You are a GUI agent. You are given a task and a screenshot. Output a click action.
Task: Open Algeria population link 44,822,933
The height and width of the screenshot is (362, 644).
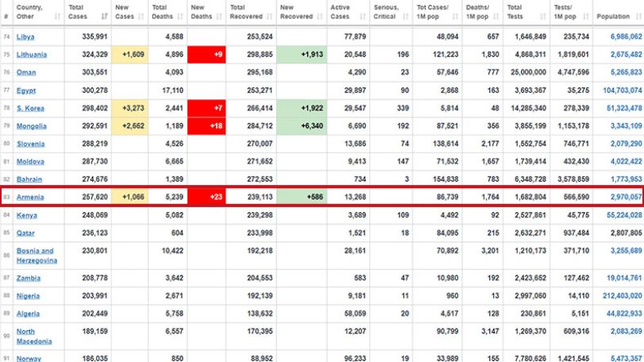(x=624, y=314)
